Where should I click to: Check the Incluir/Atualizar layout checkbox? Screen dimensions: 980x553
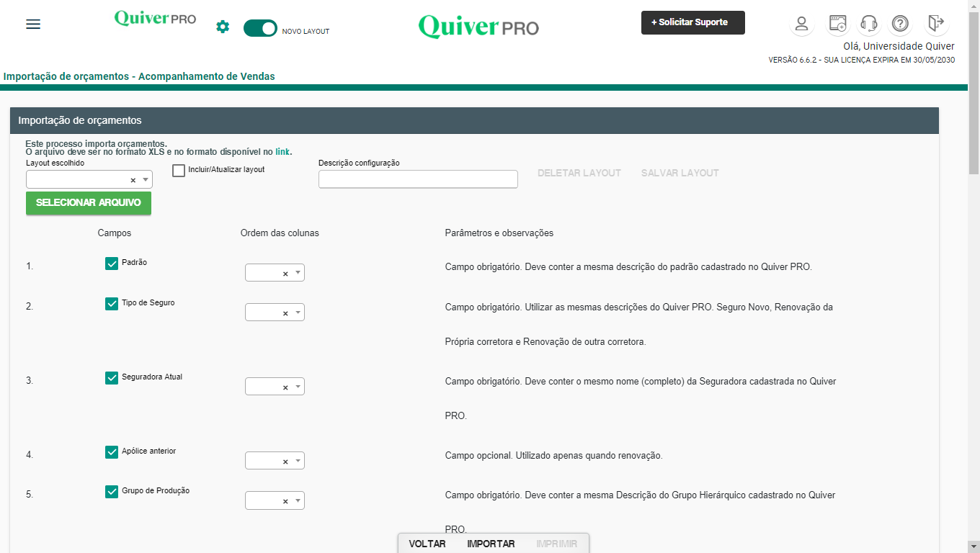tap(179, 171)
